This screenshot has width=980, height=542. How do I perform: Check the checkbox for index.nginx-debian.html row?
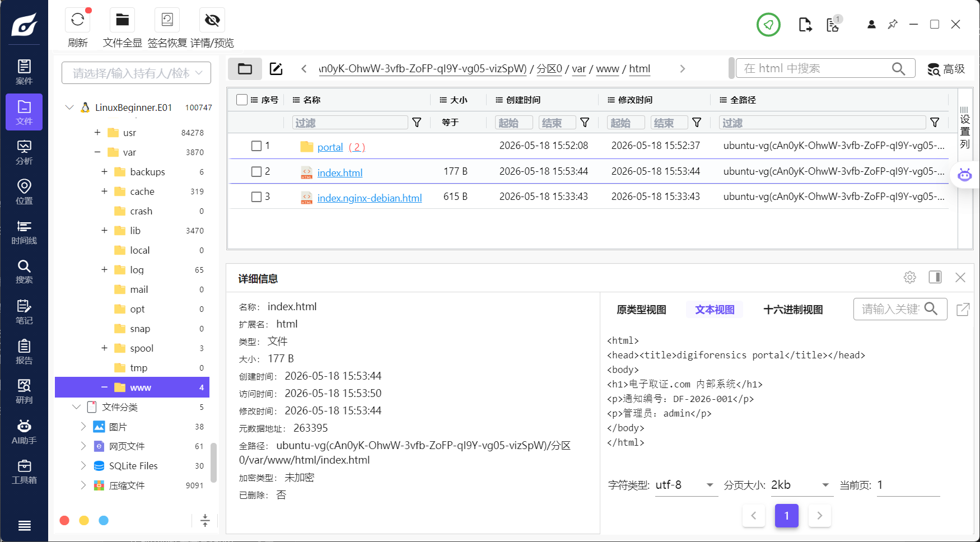pyautogui.click(x=256, y=197)
